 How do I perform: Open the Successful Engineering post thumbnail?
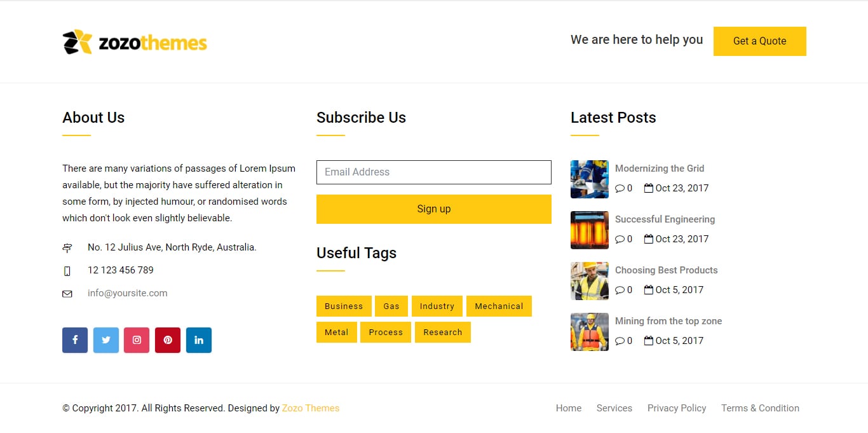click(589, 230)
